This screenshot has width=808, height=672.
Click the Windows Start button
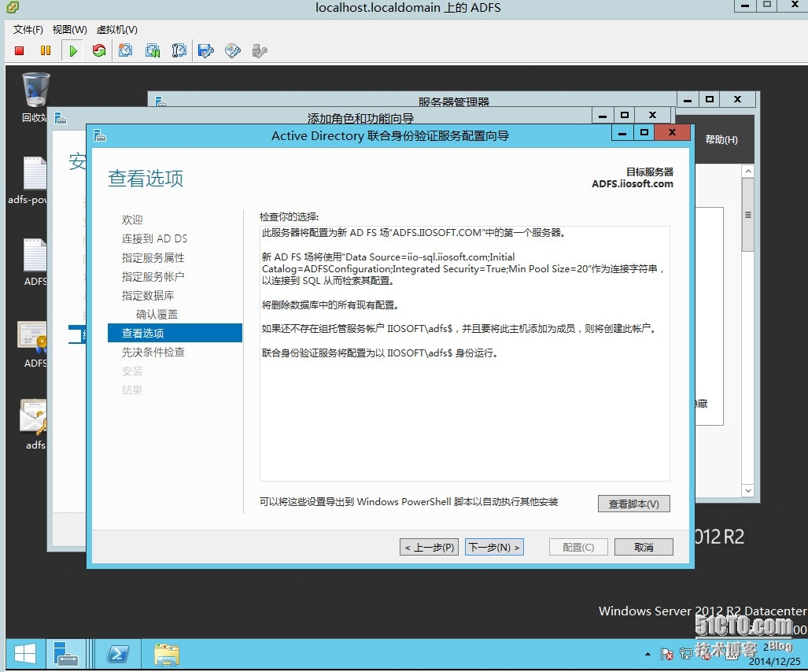24,655
